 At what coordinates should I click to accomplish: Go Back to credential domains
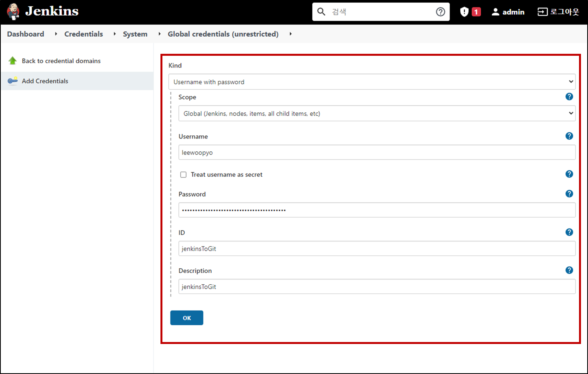(61, 61)
